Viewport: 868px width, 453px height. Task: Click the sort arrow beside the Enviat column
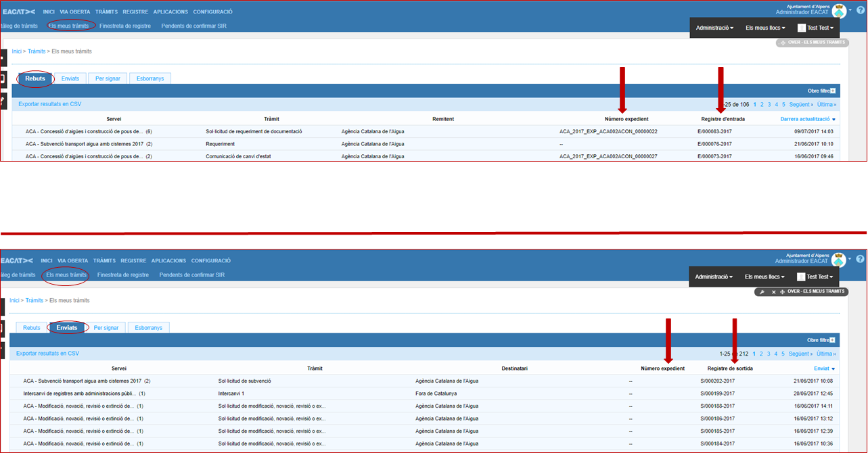click(833, 369)
